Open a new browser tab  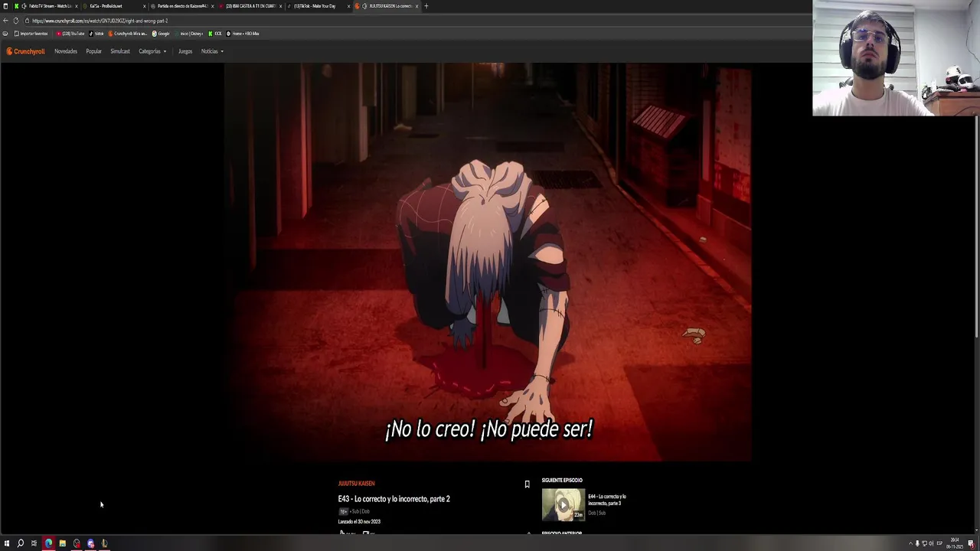coord(426,6)
